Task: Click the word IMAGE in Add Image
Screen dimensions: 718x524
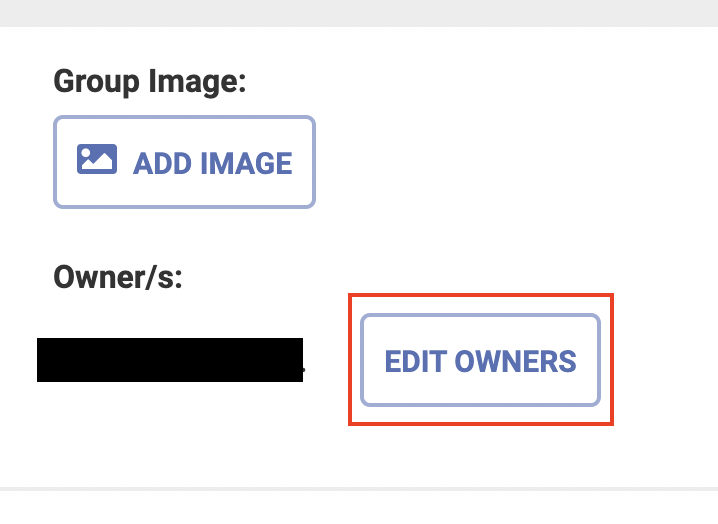Action: click(x=246, y=164)
